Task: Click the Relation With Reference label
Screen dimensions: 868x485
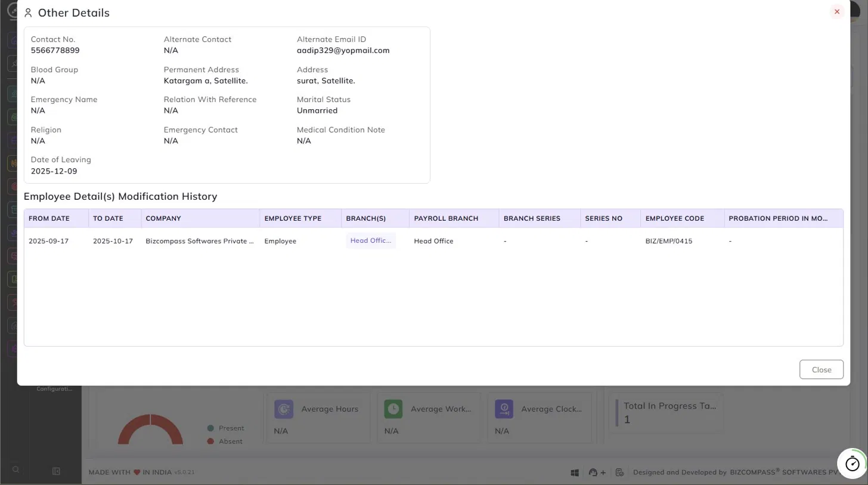Action: (210, 100)
